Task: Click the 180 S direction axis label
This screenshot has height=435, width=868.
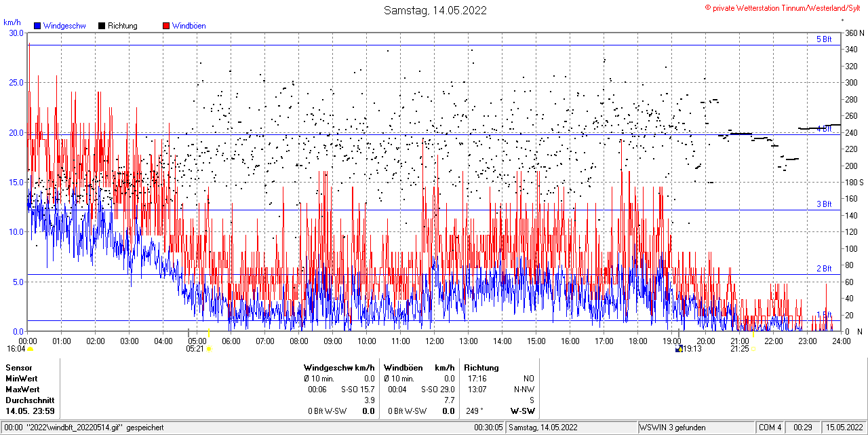Action: click(854, 182)
